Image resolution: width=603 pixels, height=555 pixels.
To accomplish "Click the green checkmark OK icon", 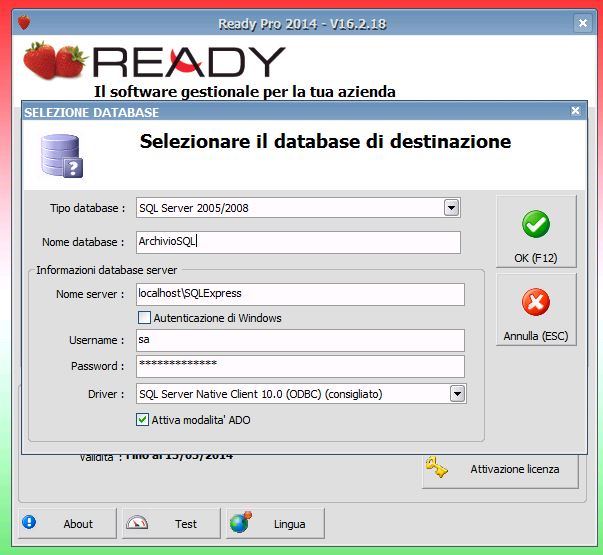I will click(x=536, y=224).
